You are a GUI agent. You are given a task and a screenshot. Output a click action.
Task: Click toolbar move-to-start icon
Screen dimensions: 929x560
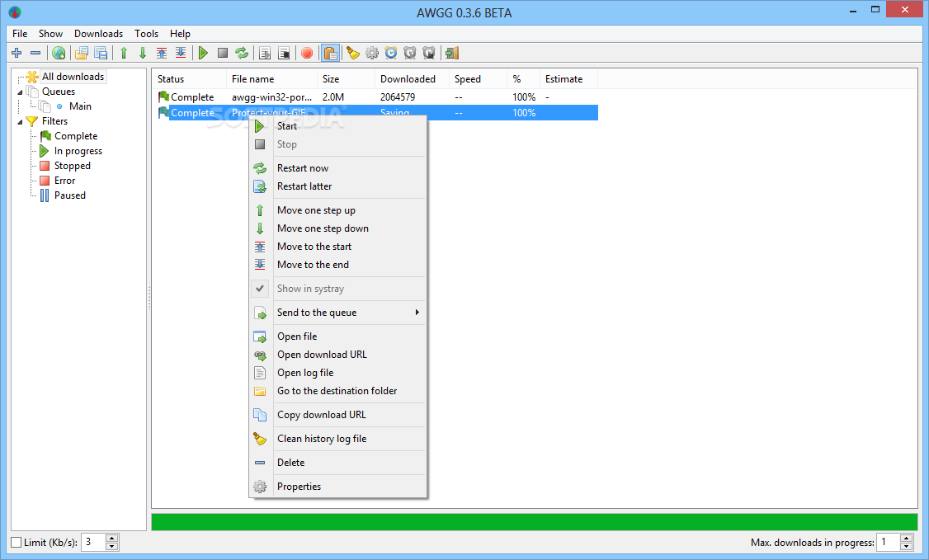162,54
